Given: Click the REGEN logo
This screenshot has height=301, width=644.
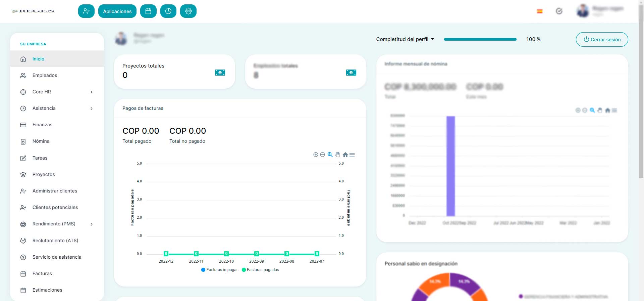Looking at the screenshot, I should 33,11.
